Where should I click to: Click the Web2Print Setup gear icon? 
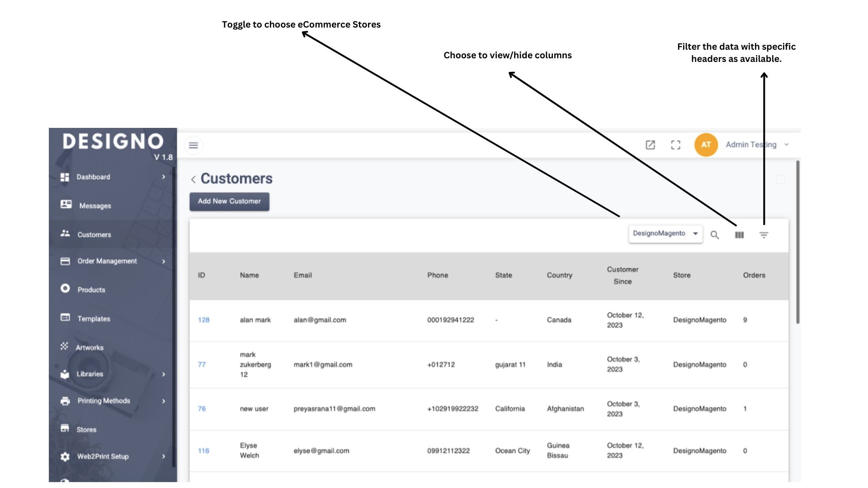[65, 457]
